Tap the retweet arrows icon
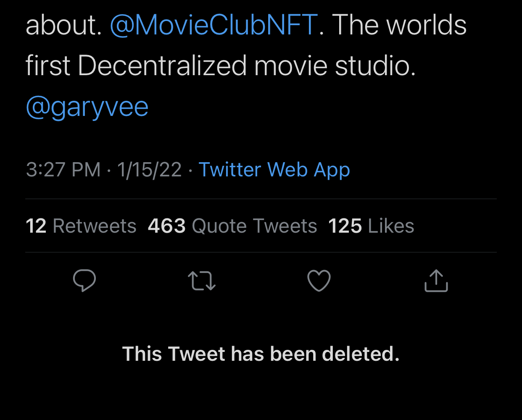 [202, 281]
